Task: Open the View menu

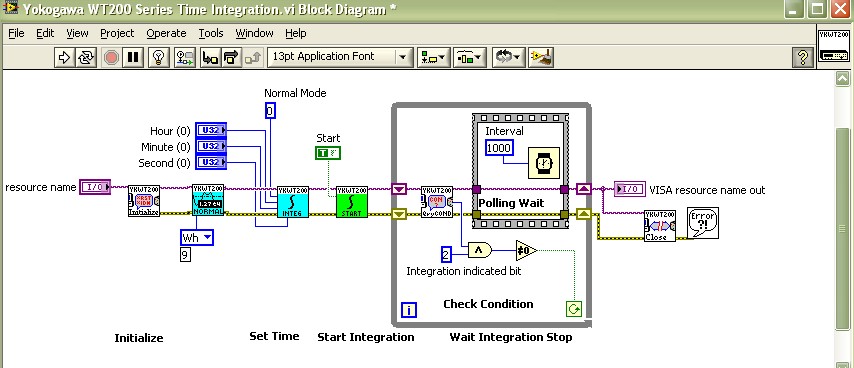Action: [x=77, y=33]
